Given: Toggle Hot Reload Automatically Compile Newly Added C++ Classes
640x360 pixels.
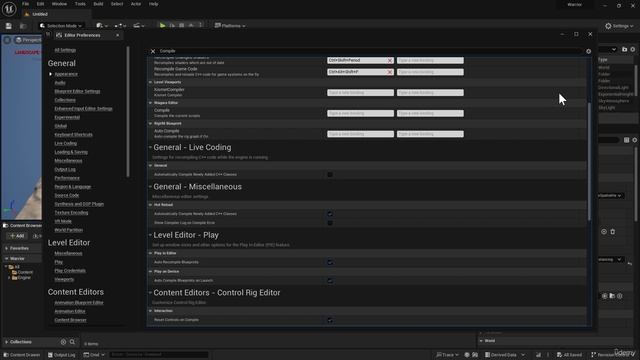Looking at the screenshot, I should [x=330, y=214].
